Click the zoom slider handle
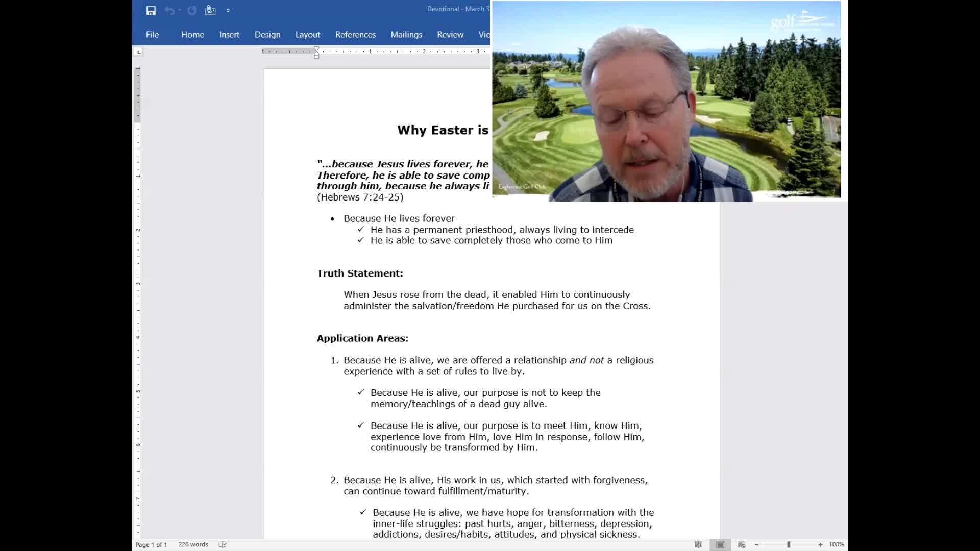 [789, 544]
